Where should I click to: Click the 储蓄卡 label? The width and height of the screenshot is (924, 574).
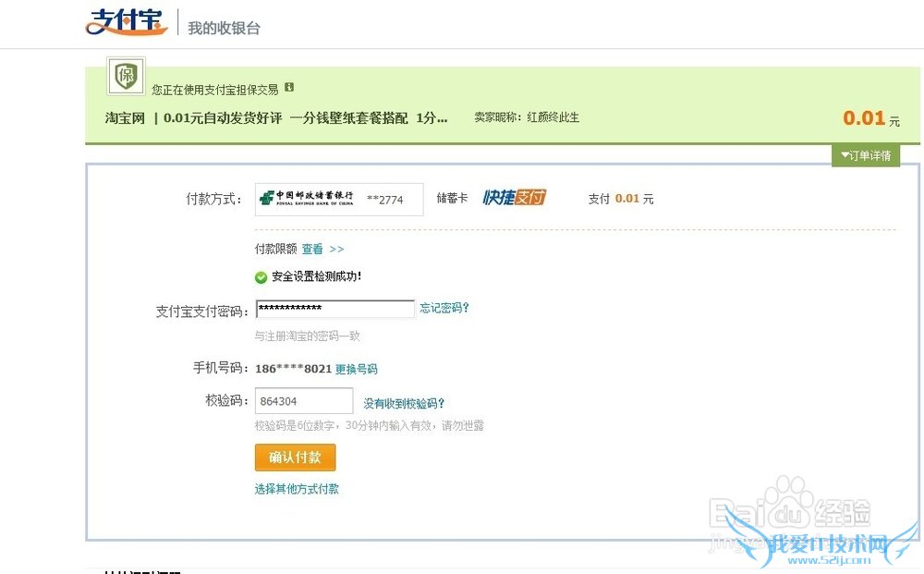(452, 198)
